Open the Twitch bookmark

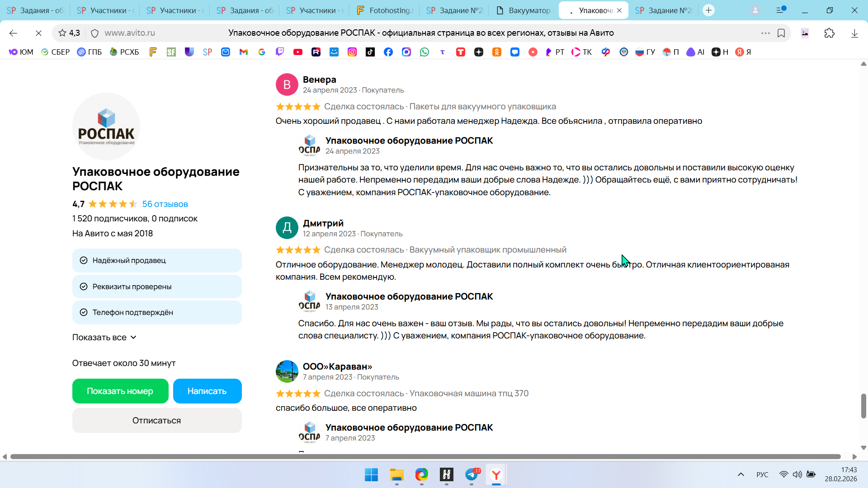280,52
